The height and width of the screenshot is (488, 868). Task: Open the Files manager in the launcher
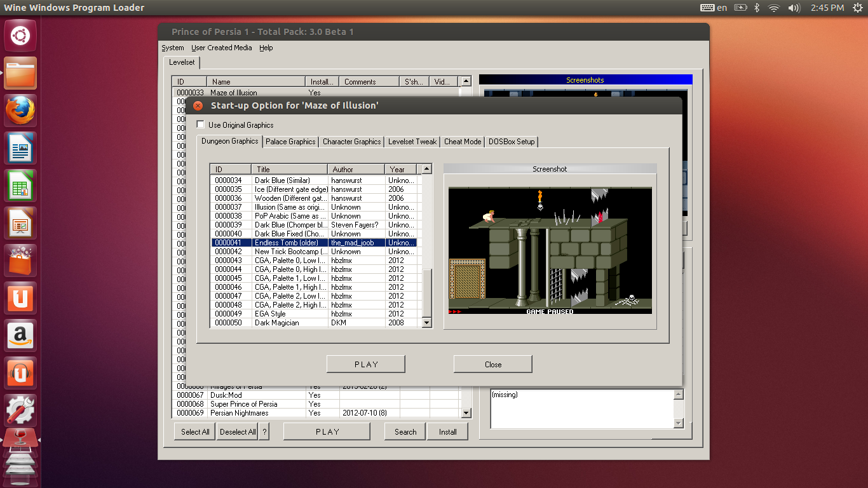tap(21, 73)
